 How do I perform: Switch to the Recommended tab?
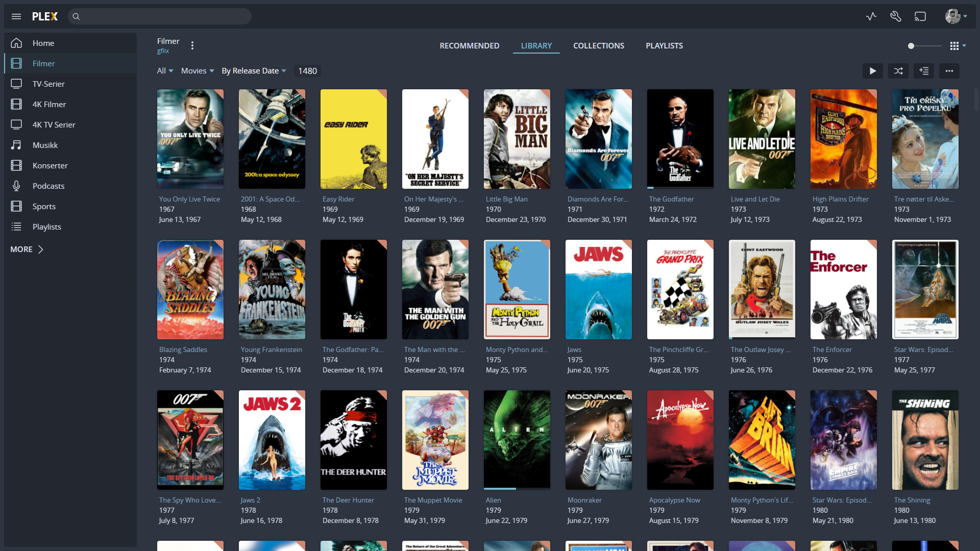pos(469,46)
